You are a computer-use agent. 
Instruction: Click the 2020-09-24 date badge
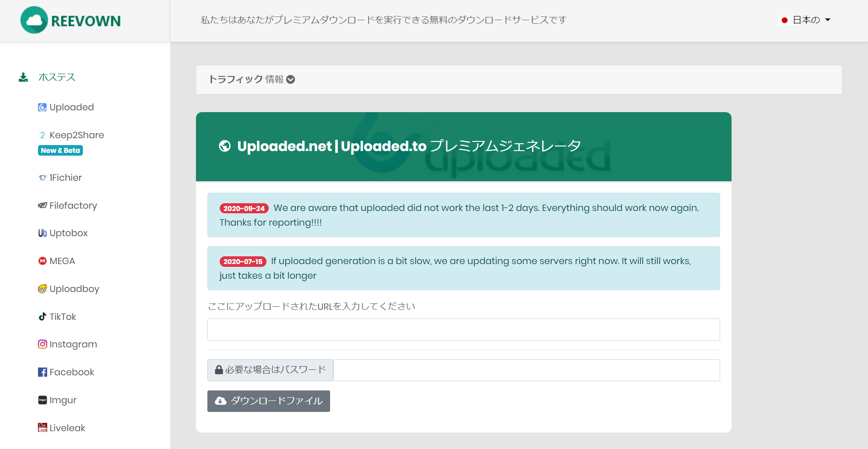coord(244,208)
